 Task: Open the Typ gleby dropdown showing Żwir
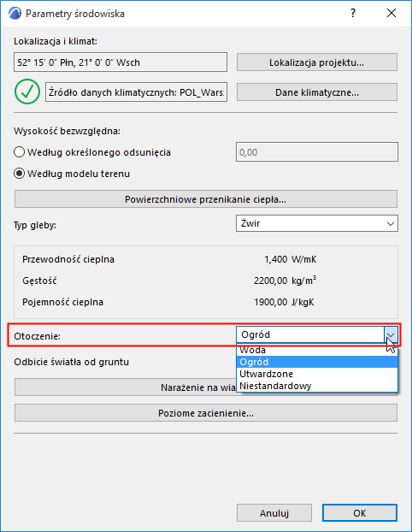click(317, 223)
